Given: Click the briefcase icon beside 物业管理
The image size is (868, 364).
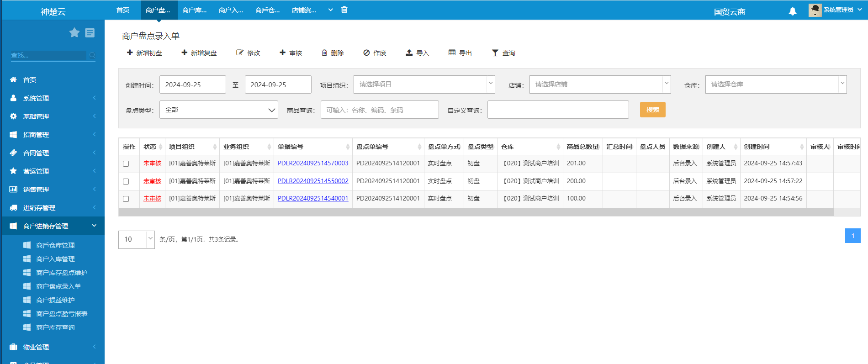Looking at the screenshot, I should (13, 347).
